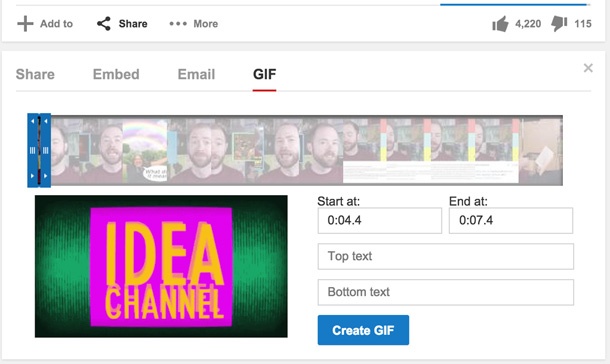Click the plus Add to icon
610x364 pixels.
click(x=25, y=24)
